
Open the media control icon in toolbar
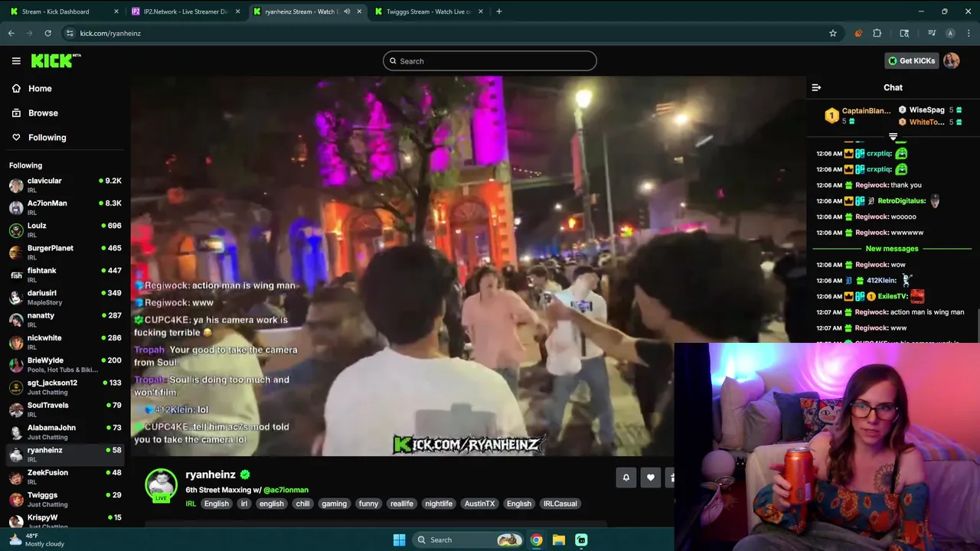tap(932, 33)
